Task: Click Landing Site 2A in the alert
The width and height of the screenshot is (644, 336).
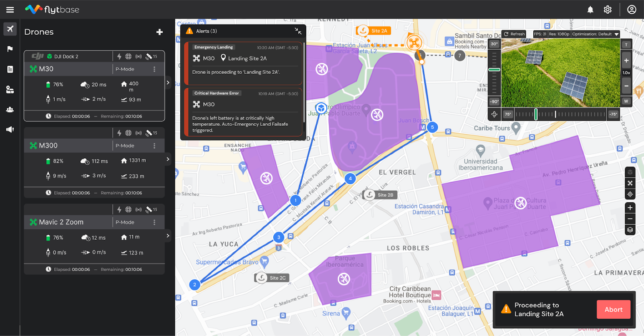Action: tap(247, 58)
